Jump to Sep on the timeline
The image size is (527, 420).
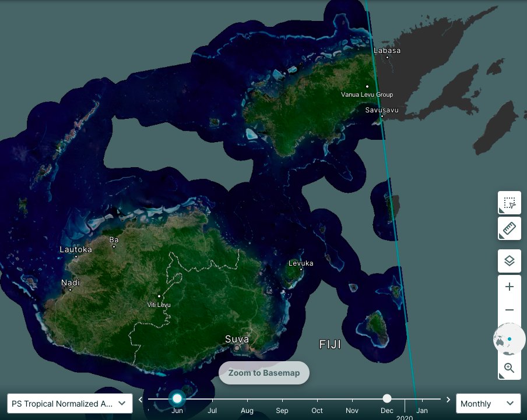point(282,410)
